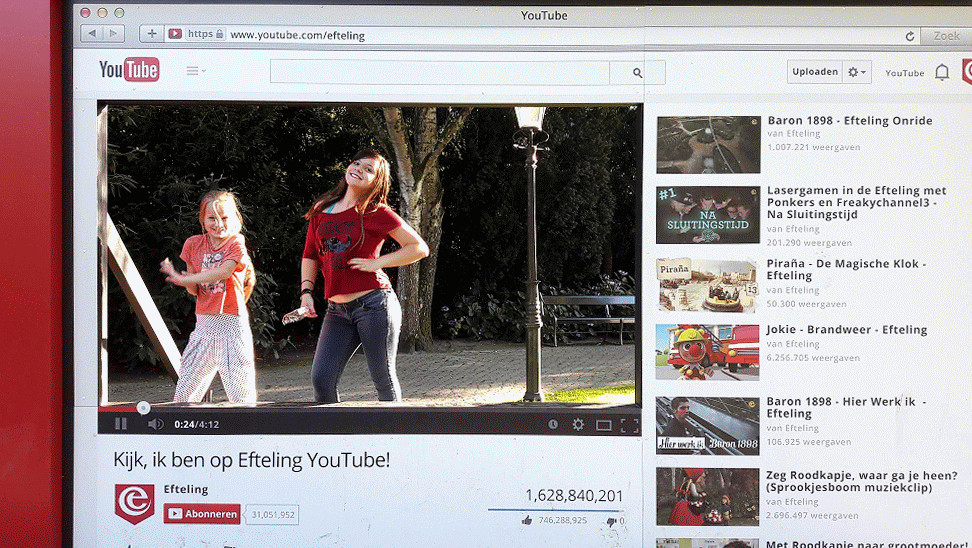The image size is (972, 548).
Task: Click the red close window button
Action: pyautogui.click(x=86, y=12)
